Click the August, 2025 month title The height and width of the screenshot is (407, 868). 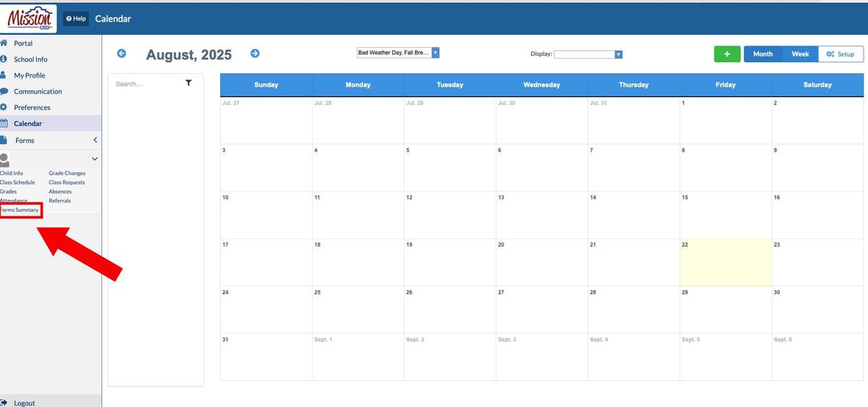point(189,54)
